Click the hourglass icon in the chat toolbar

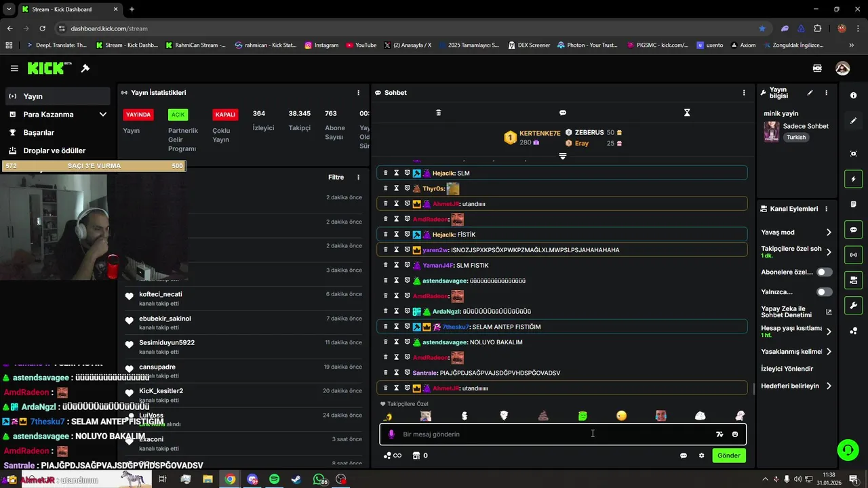[x=687, y=113]
